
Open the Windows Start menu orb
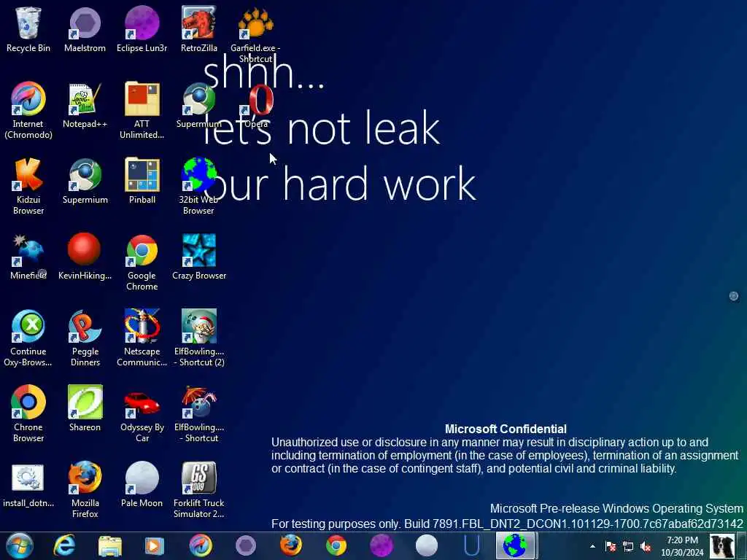coord(20,545)
